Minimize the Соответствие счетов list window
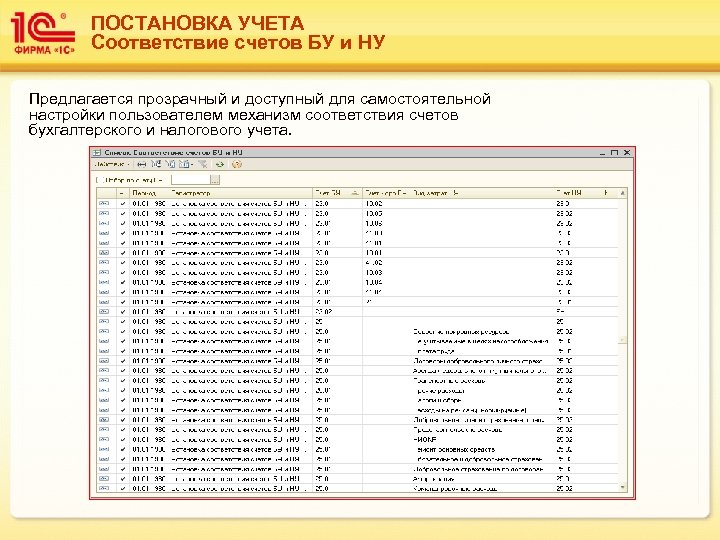The width and height of the screenshot is (720, 540). [602, 152]
